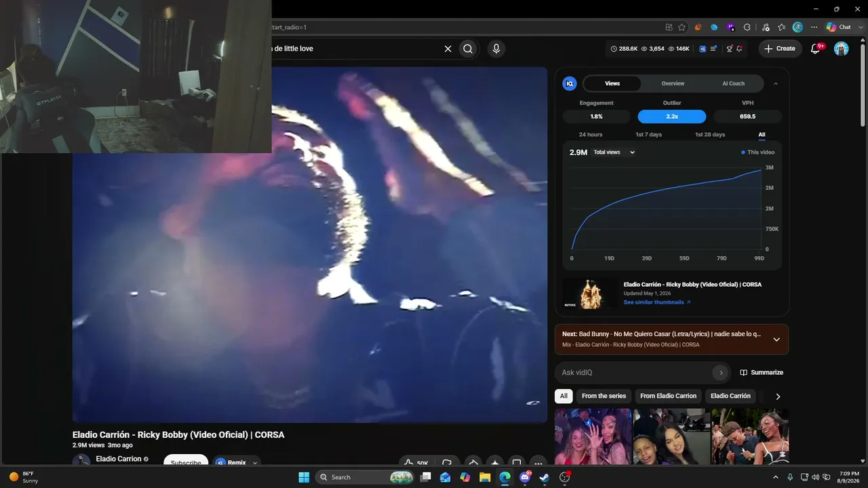The height and width of the screenshot is (488, 868).
Task: Open the vidIQ list icon in stats bar
Action: 713,49
